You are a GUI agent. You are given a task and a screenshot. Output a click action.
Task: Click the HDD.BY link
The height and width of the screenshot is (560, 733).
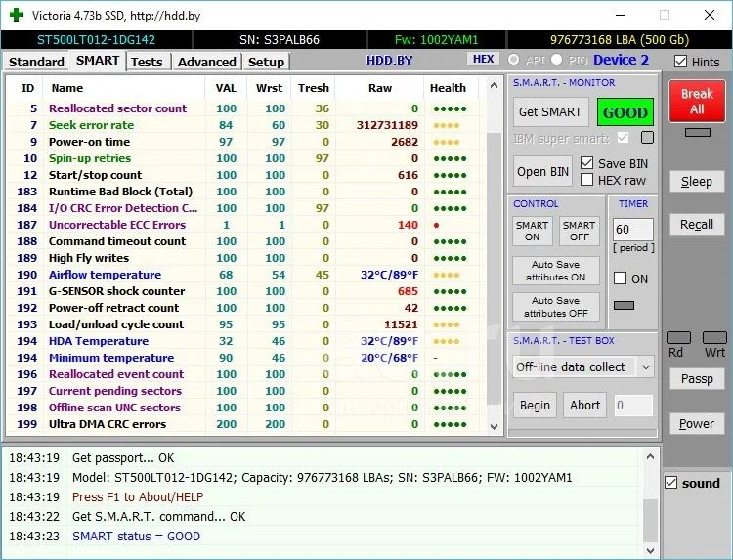389,61
